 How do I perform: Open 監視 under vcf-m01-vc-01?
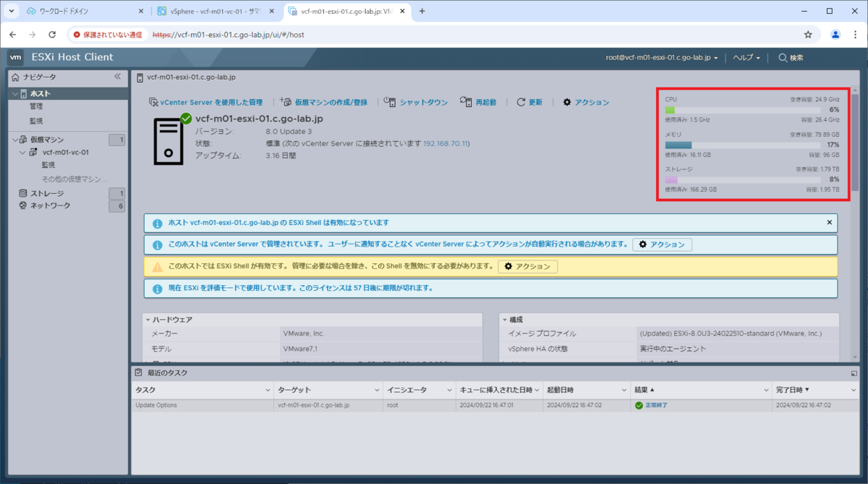(48, 165)
